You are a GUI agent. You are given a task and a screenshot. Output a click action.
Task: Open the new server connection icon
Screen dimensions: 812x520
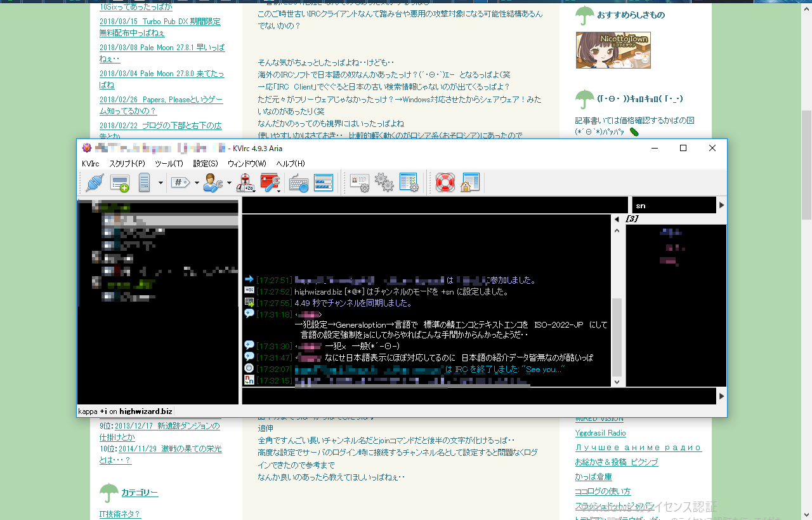coord(120,183)
